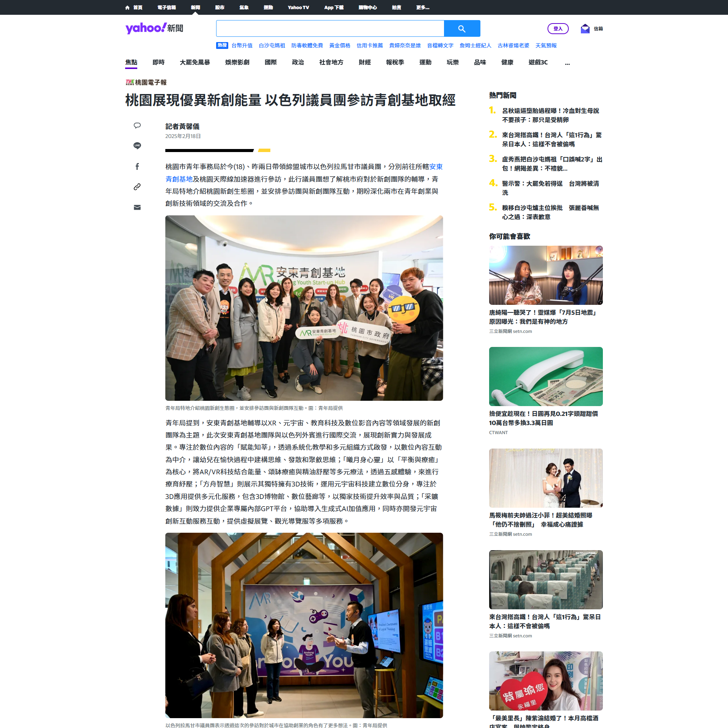The height and width of the screenshot is (728, 728).
Task: Open the mail envelope icon
Action: coord(585,28)
